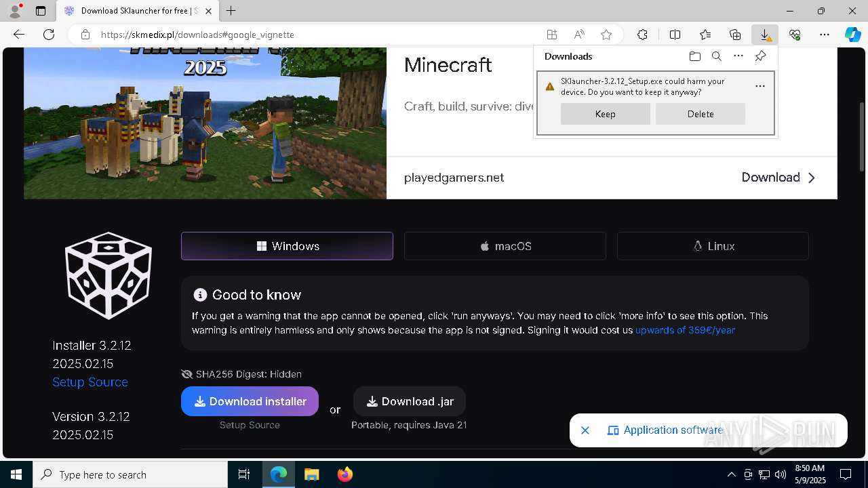Image resolution: width=868 pixels, height=488 pixels.
Task: Click the Download .jar button
Action: pyautogui.click(x=410, y=401)
